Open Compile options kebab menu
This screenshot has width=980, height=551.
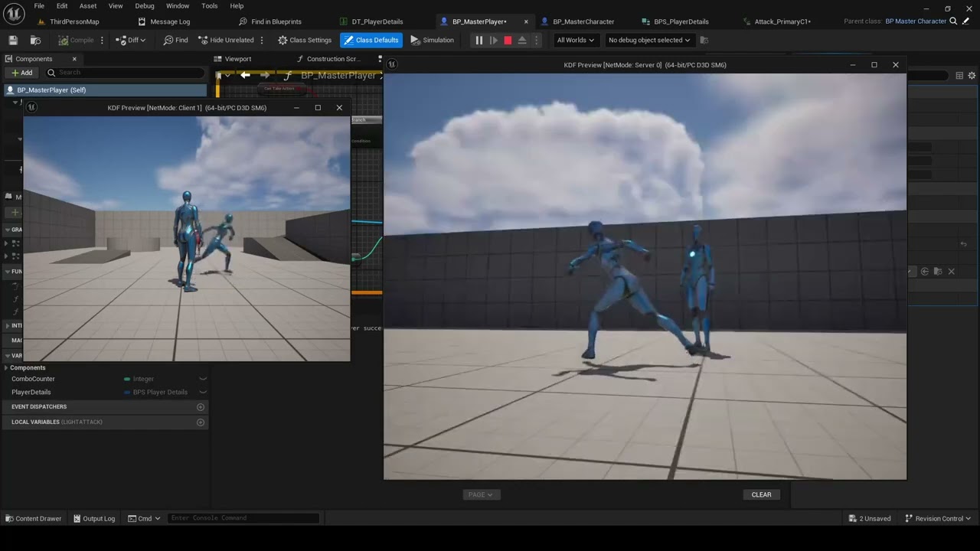[103, 40]
